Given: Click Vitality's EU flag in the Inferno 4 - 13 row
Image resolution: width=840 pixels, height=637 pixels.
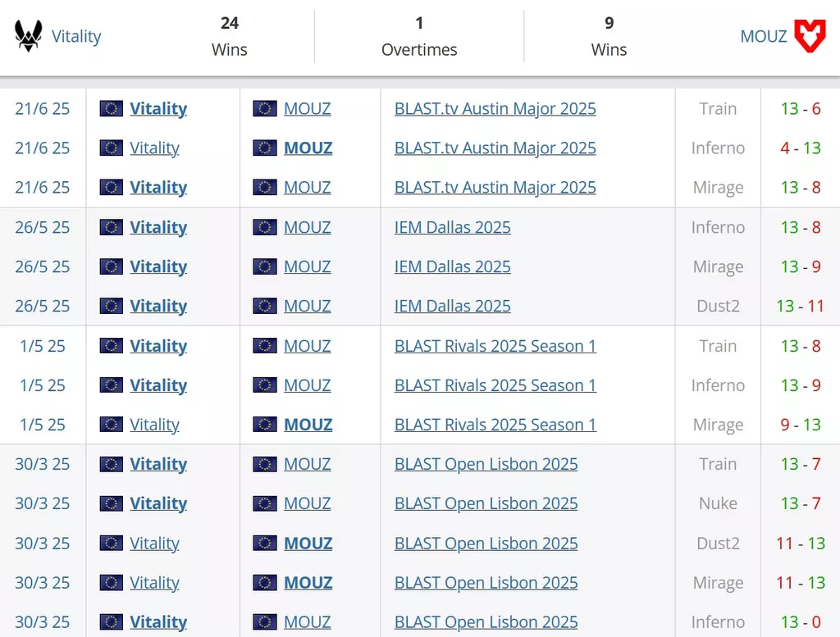Looking at the screenshot, I should 112,148.
